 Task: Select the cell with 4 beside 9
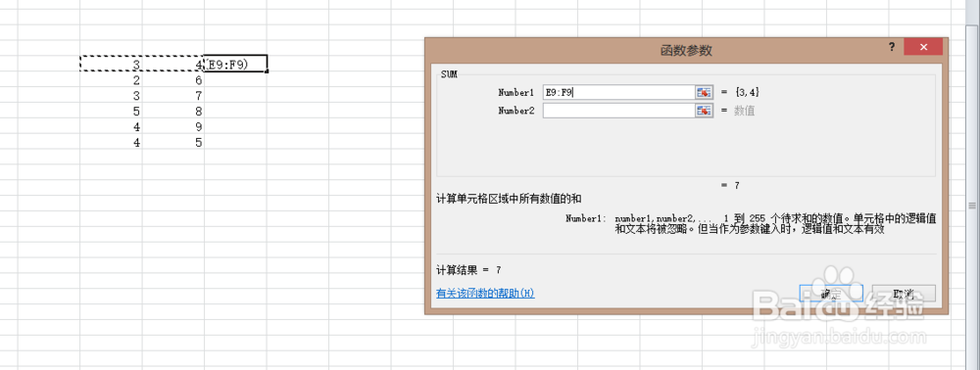pos(112,126)
